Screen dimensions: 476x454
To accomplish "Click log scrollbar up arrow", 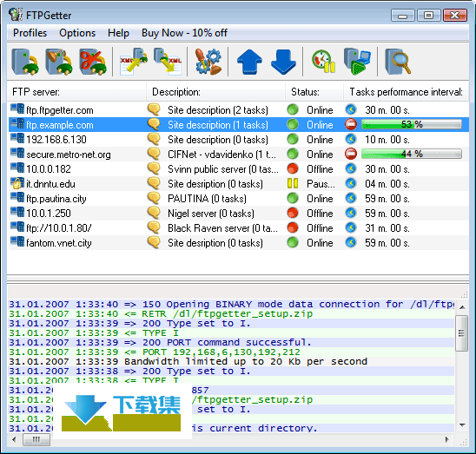I will (x=462, y=307).
